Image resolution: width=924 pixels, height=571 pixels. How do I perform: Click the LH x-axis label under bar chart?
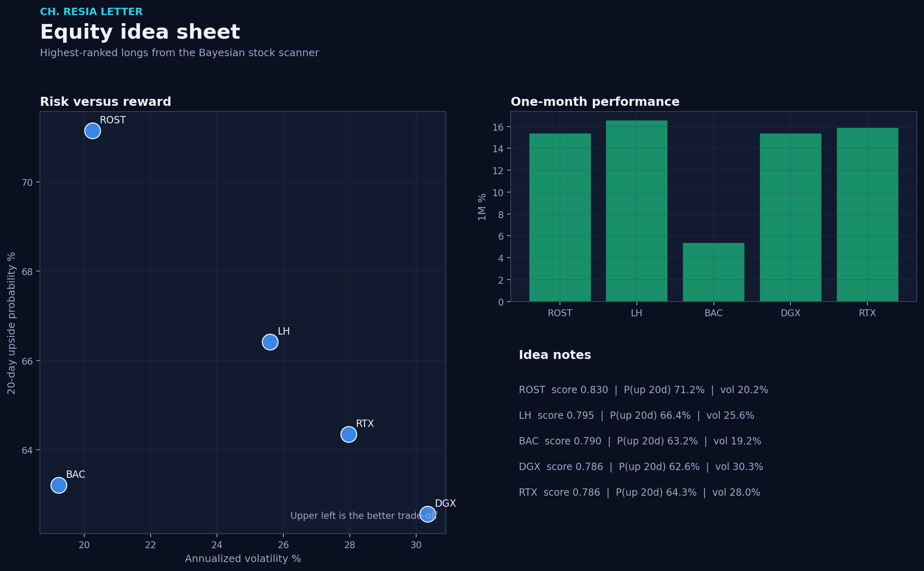click(x=636, y=313)
